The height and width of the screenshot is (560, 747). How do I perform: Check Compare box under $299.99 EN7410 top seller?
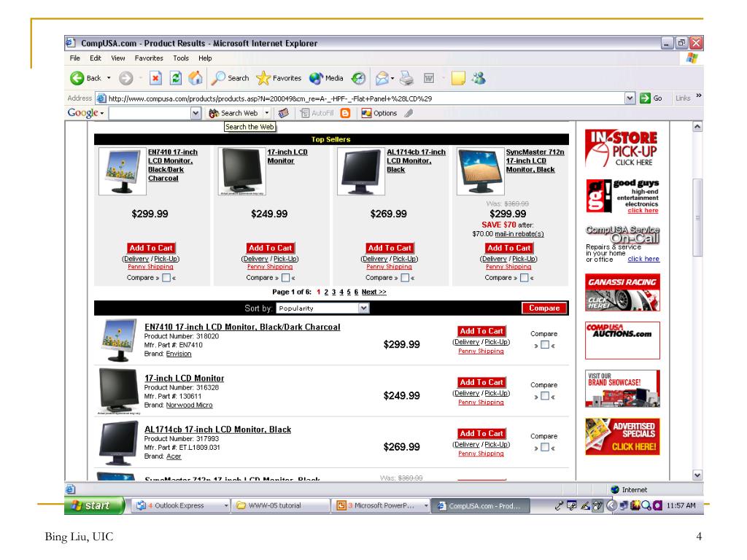[x=166, y=278]
